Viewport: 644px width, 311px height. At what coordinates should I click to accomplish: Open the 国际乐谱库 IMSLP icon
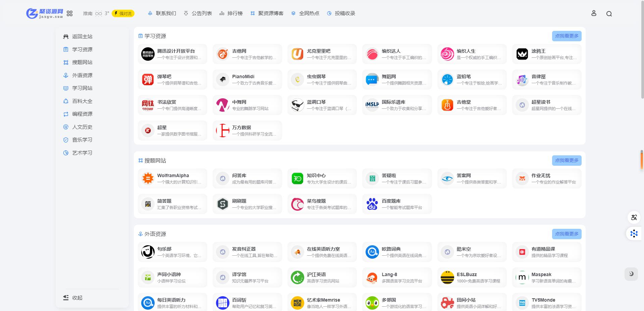[372, 105]
